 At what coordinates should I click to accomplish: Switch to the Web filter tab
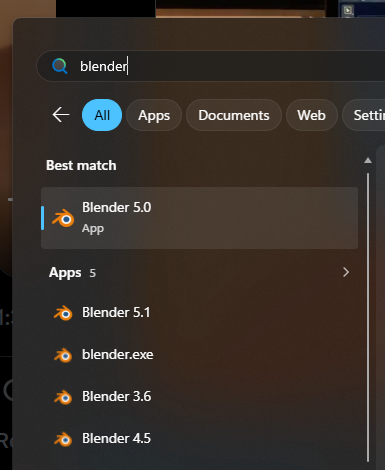pos(311,115)
